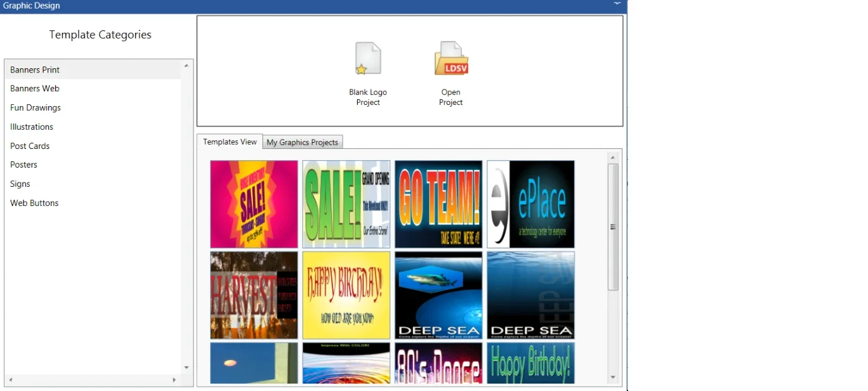The image size is (868, 391).
Task: Open the Blank Logo Project icon
Action: click(x=368, y=59)
